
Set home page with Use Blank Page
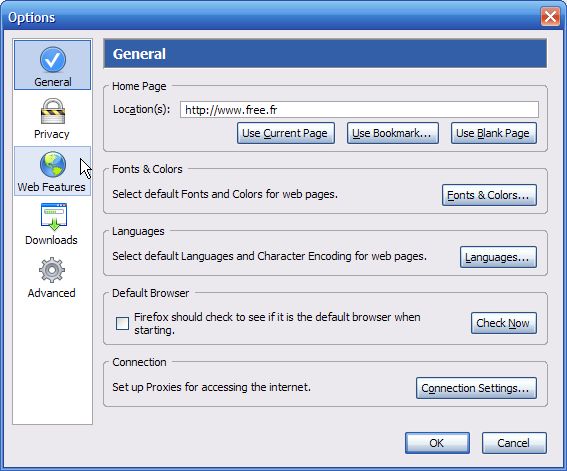point(494,133)
